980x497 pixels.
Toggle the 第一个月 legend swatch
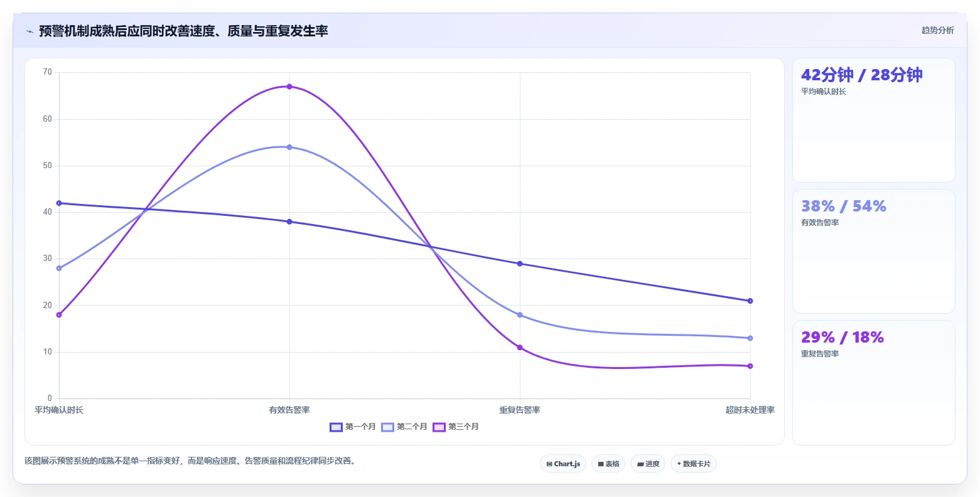coord(336,427)
